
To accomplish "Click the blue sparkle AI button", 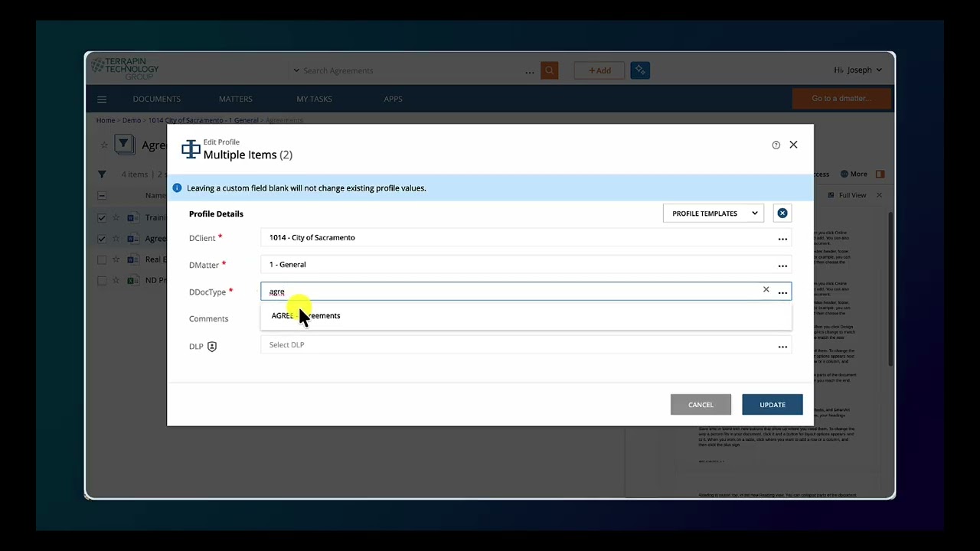I will pyautogui.click(x=640, y=70).
